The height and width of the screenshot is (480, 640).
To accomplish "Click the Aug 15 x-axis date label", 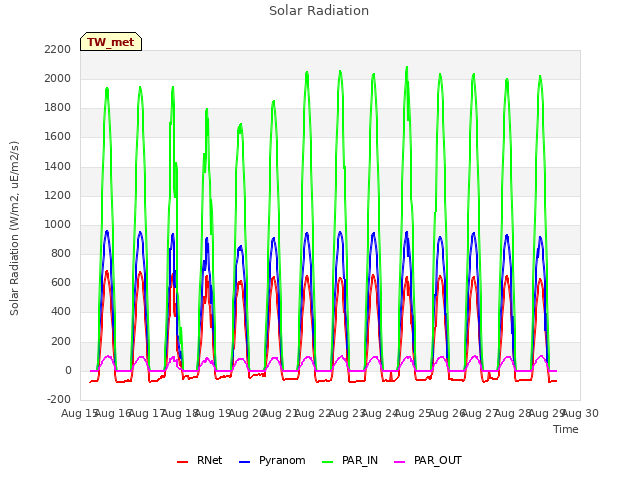I will pos(79,413).
